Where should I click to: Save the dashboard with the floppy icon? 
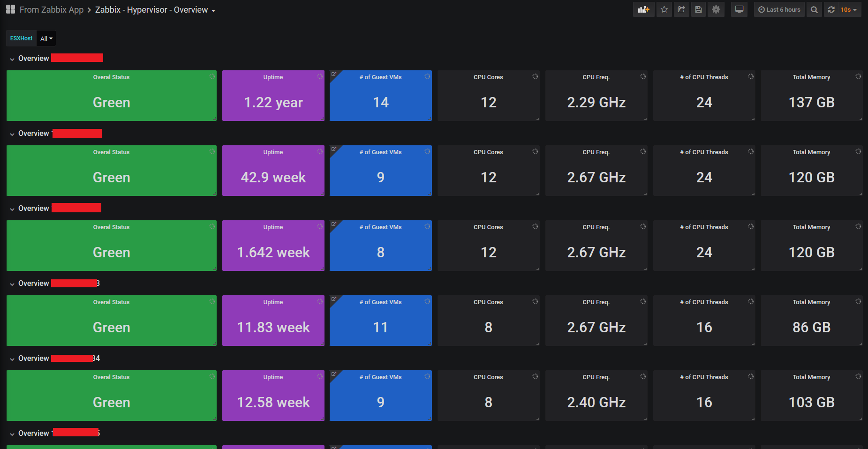pyautogui.click(x=698, y=9)
